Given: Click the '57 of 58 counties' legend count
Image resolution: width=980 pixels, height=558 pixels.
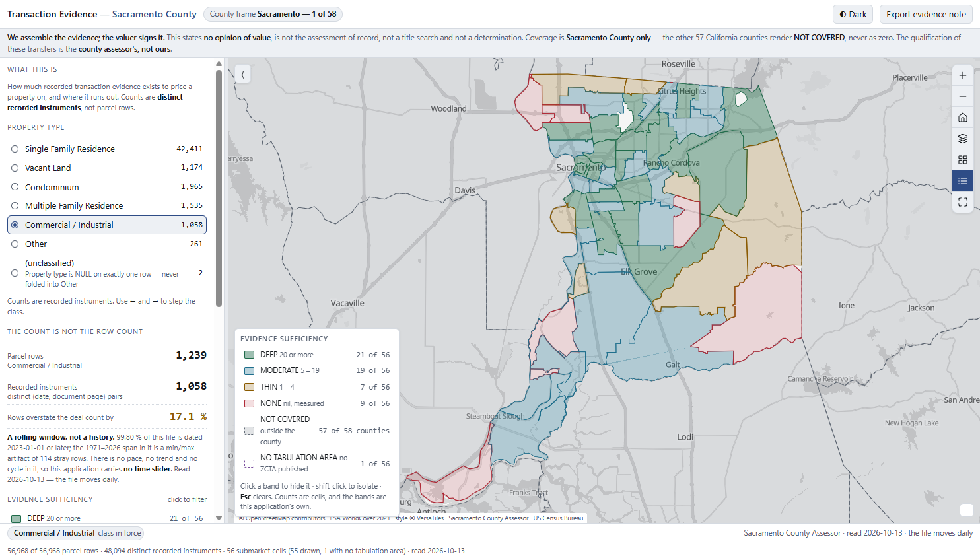Looking at the screenshot, I should (x=354, y=431).
